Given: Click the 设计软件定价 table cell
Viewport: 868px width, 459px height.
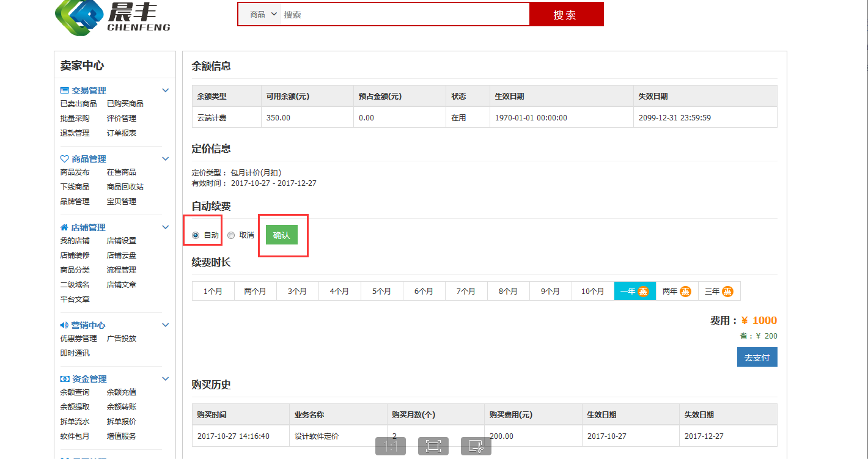Looking at the screenshot, I should pyautogui.click(x=338, y=436).
